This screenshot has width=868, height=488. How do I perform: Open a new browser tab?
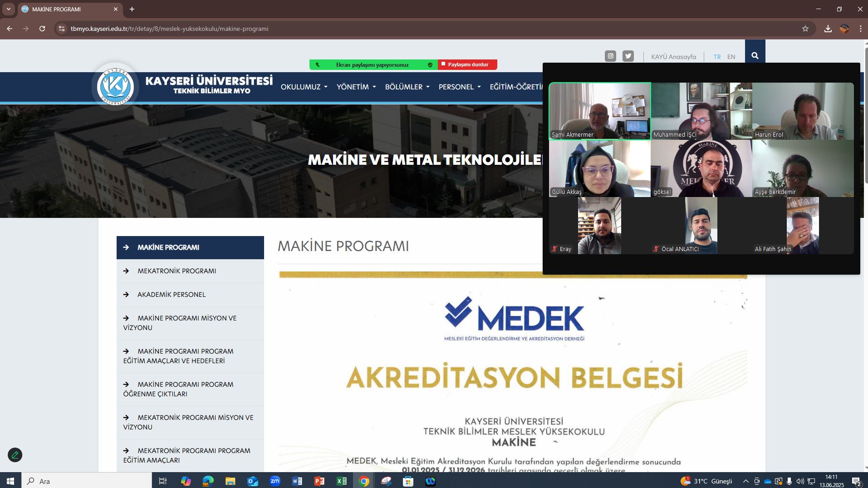(x=132, y=9)
